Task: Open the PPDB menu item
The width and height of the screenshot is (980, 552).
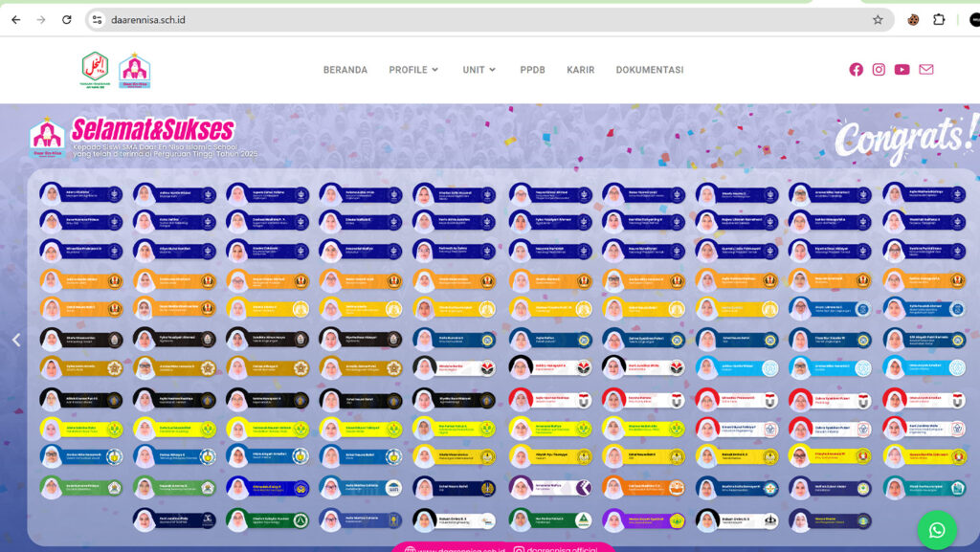Action: point(532,70)
